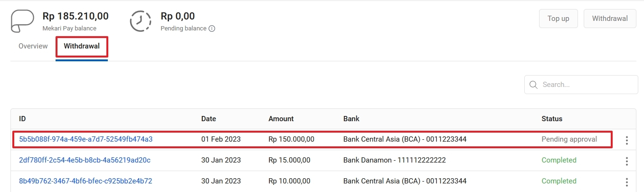Click the Bank column header
644x192 pixels.
tap(351, 119)
